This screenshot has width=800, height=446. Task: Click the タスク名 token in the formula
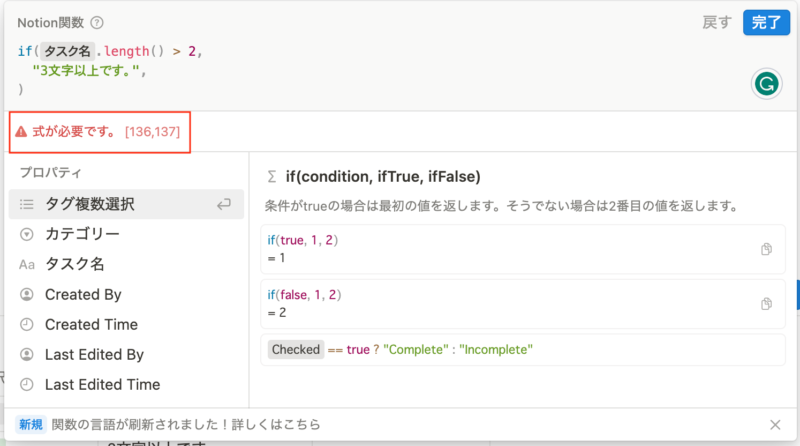(67, 51)
